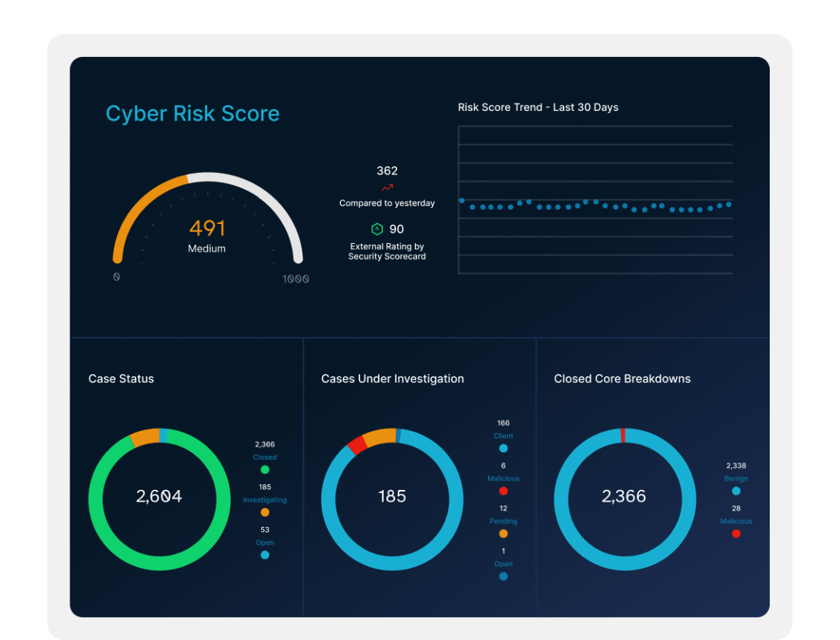
Task: Click the Closed Core Breakdowns title
Action: tap(622, 378)
